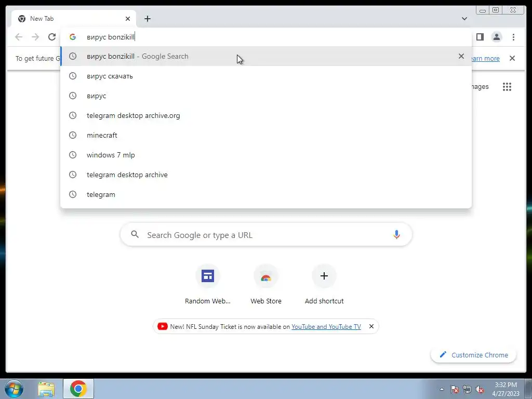Show hidden system tray icons
This screenshot has width=532, height=399.
442,389
